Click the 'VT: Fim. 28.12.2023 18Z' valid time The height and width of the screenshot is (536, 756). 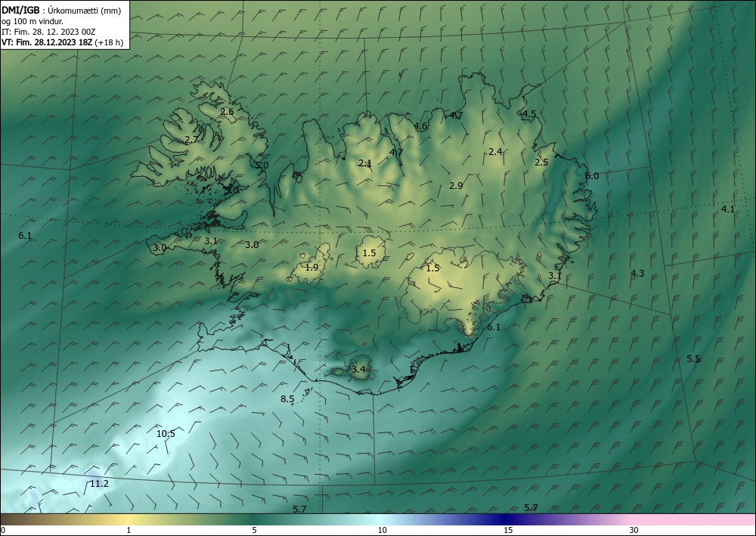pos(48,42)
